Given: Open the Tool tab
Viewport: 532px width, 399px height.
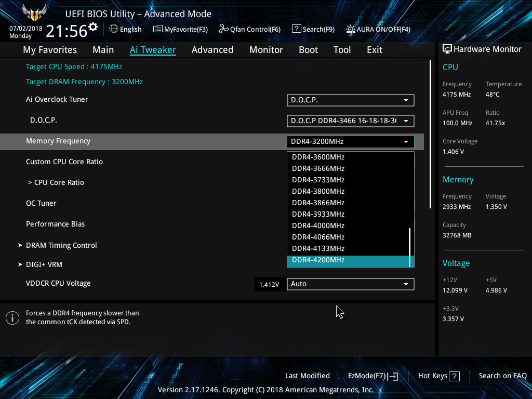Looking at the screenshot, I should pyautogui.click(x=342, y=50).
